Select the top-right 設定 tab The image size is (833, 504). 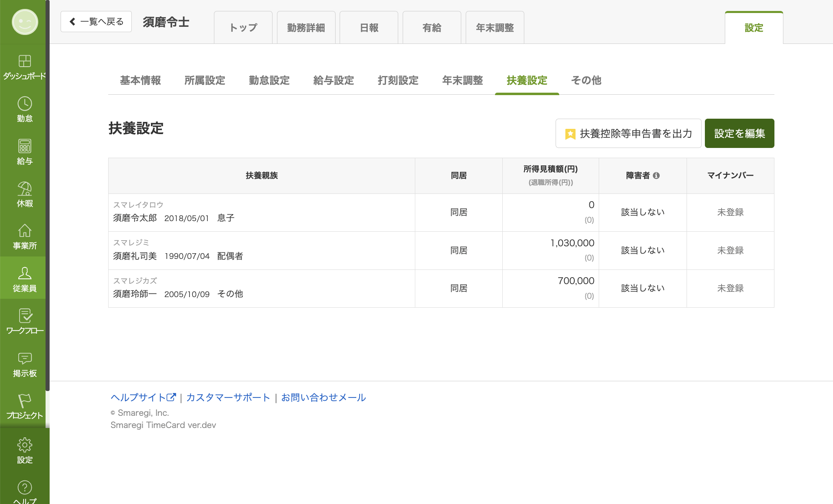[x=754, y=28]
